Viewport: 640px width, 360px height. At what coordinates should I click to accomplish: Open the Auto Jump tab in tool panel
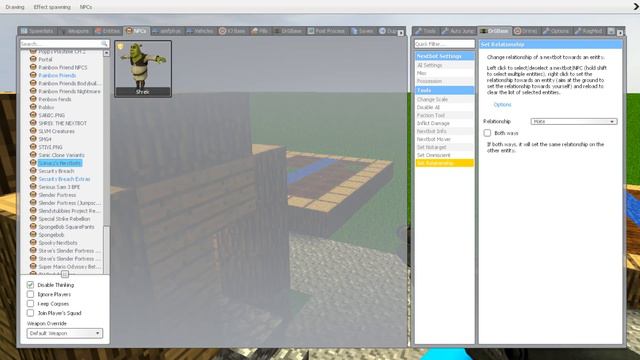point(458,31)
